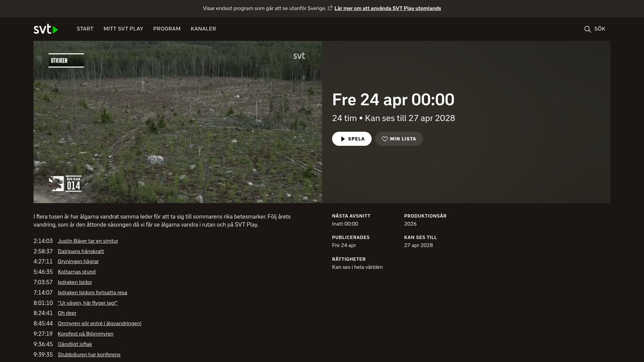Select the Oh deer chapter
The image size is (644, 362).
coord(67,313)
